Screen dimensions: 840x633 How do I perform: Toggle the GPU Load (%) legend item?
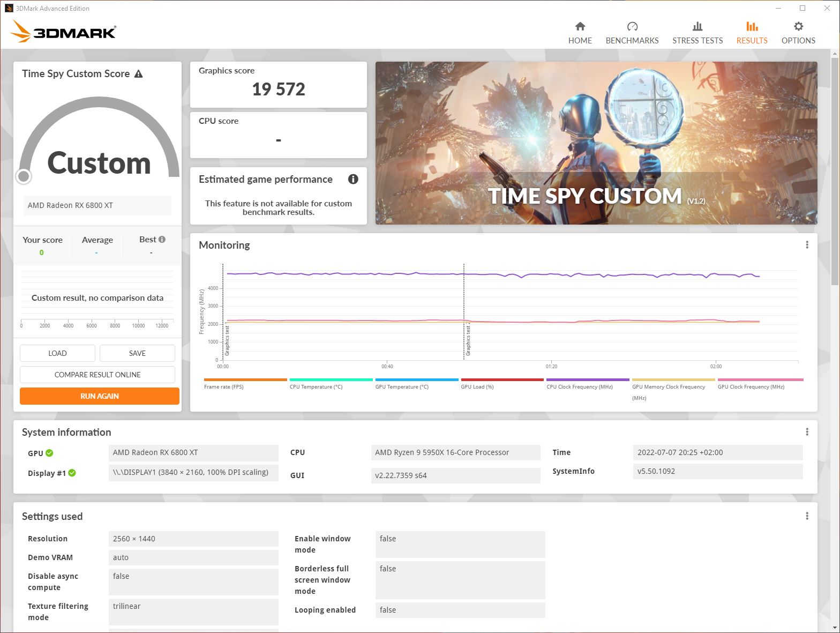502,384
